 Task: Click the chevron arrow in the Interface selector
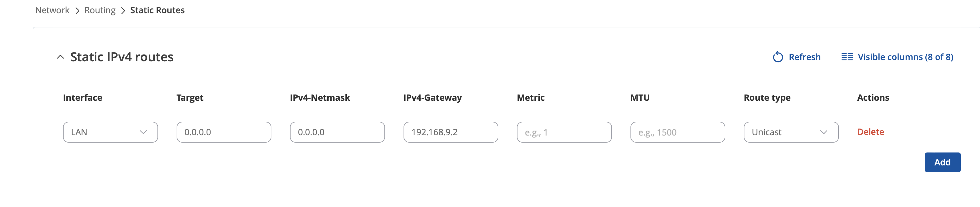143,132
